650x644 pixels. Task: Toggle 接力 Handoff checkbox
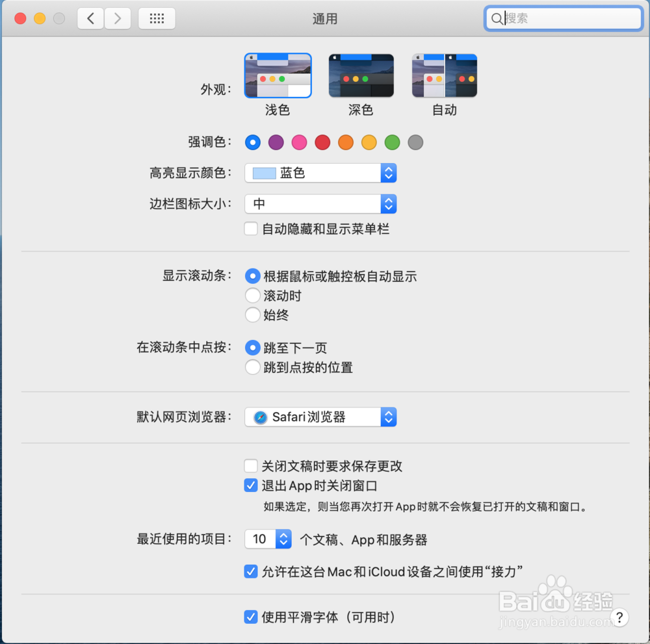[x=251, y=572]
